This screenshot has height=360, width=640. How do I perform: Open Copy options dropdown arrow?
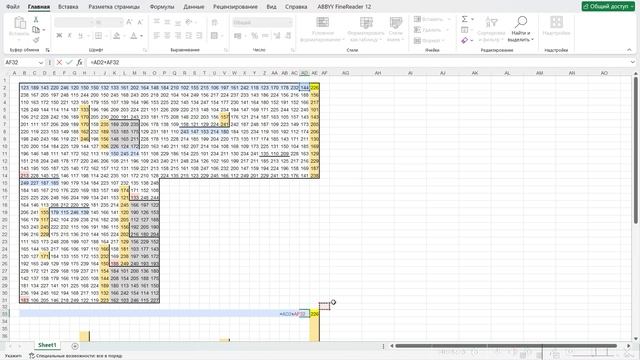tap(44, 30)
